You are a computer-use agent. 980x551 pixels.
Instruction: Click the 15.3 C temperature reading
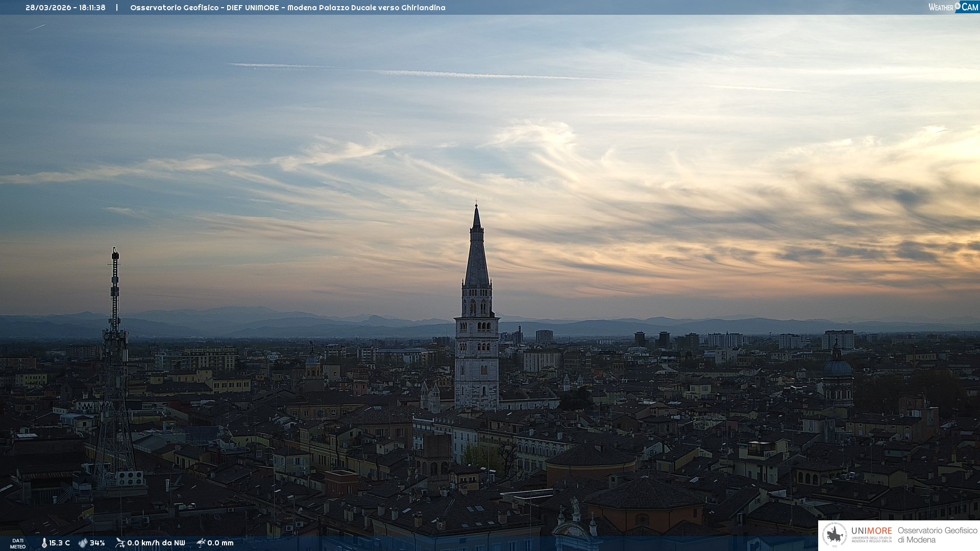tap(60, 543)
